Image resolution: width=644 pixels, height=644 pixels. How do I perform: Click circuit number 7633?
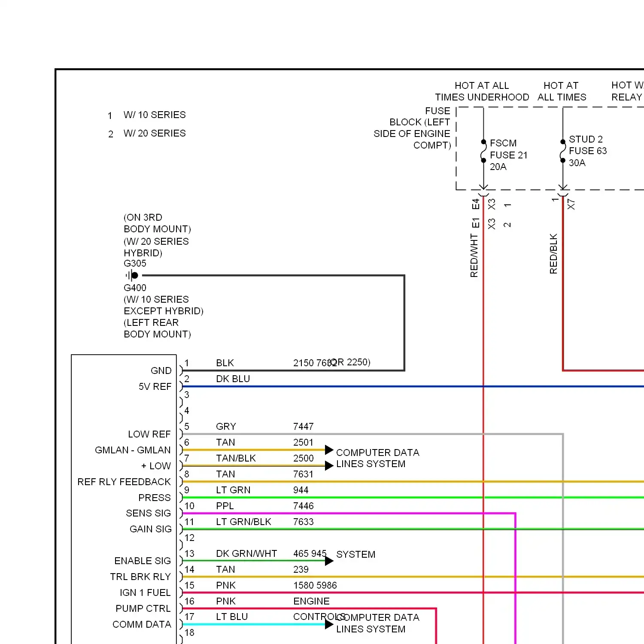(304, 522)
